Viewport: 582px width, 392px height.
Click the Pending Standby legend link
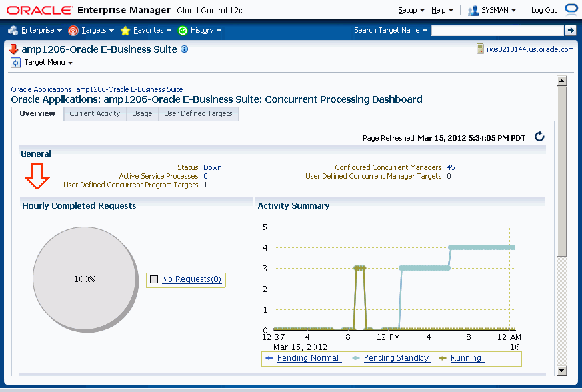point(397,358)
